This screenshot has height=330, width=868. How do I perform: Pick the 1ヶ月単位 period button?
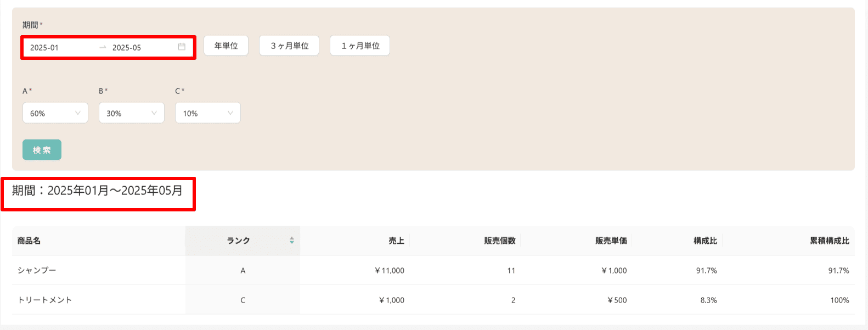[360, 46]
